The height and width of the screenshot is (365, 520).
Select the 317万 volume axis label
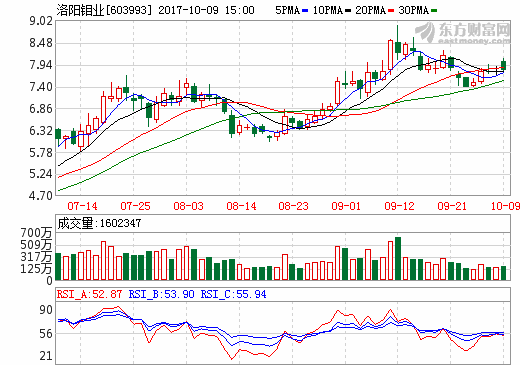(36, 257)
